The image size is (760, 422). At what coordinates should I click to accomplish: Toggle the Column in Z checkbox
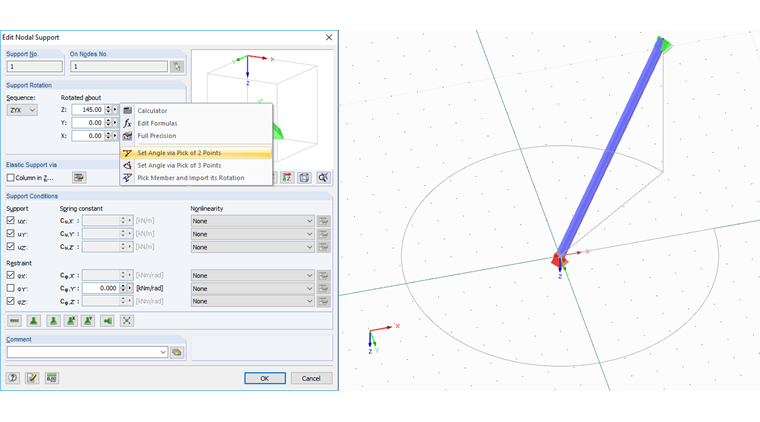pos(10,178)
